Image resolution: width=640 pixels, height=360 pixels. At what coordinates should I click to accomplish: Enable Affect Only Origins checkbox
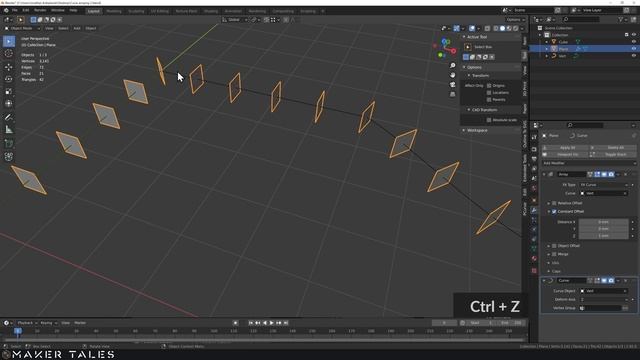pyautogui.click(x=489, y=86)
